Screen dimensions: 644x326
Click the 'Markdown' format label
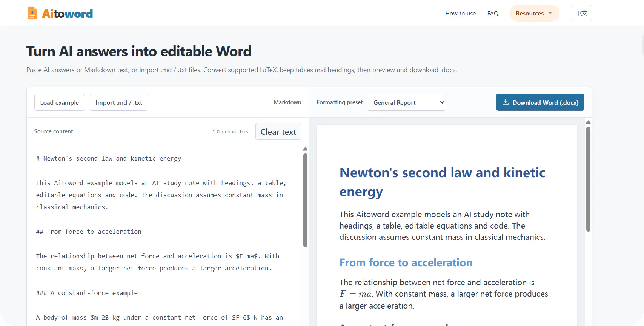287,102
